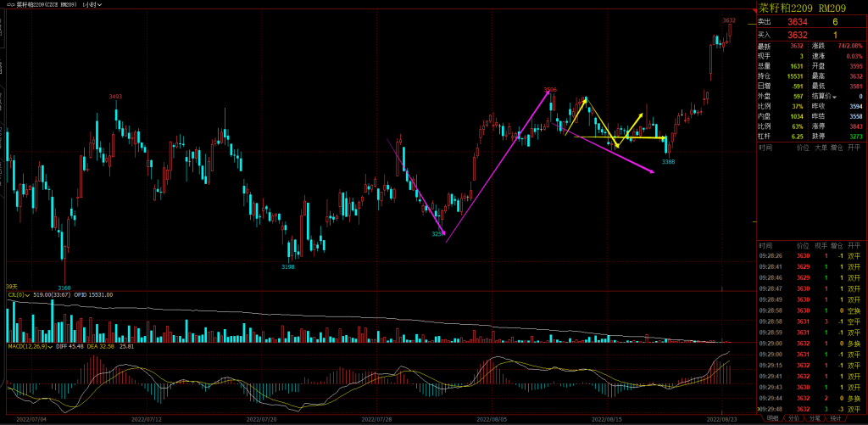The width and height of the screenshot is (868, 425).
Task: Switch to the 分价 tab
Action: coord(793,418)
